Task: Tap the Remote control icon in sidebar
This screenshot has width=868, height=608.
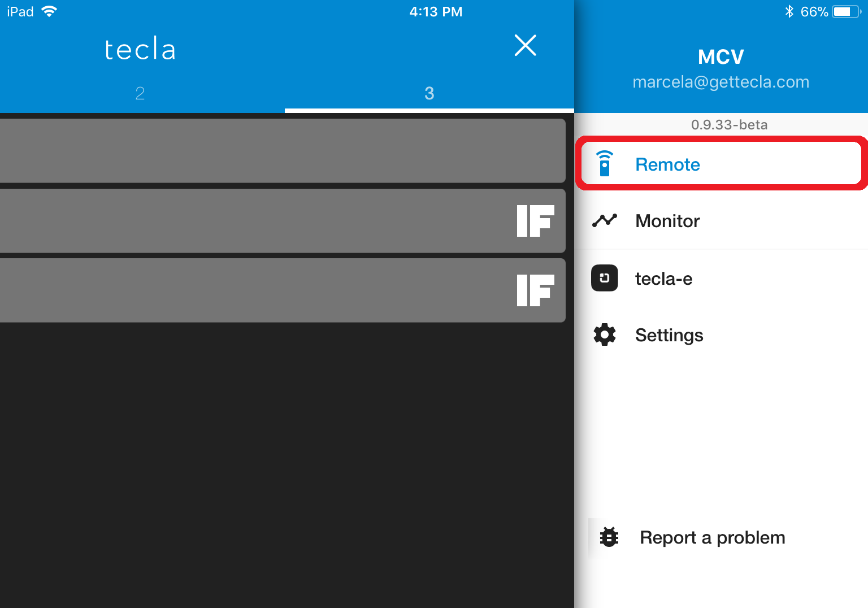Action: (604, 164)
